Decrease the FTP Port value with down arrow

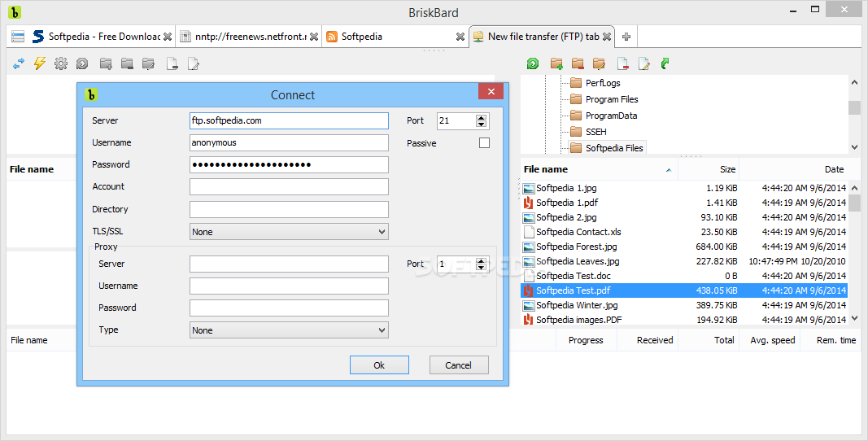pos(481,124)
